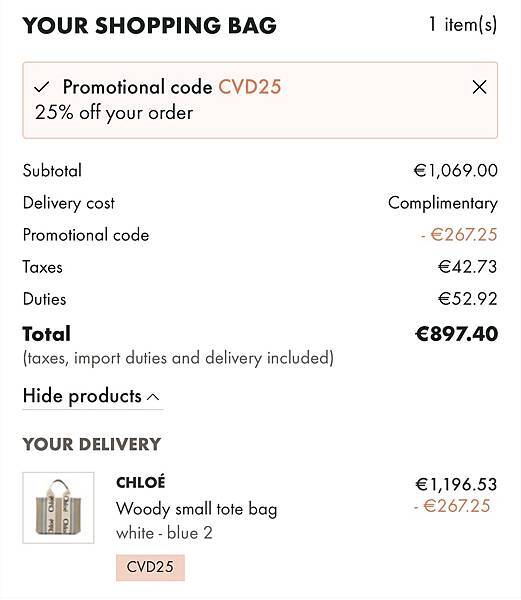
Task: Open the Woody small tote bag title
Action: [197, 509]
